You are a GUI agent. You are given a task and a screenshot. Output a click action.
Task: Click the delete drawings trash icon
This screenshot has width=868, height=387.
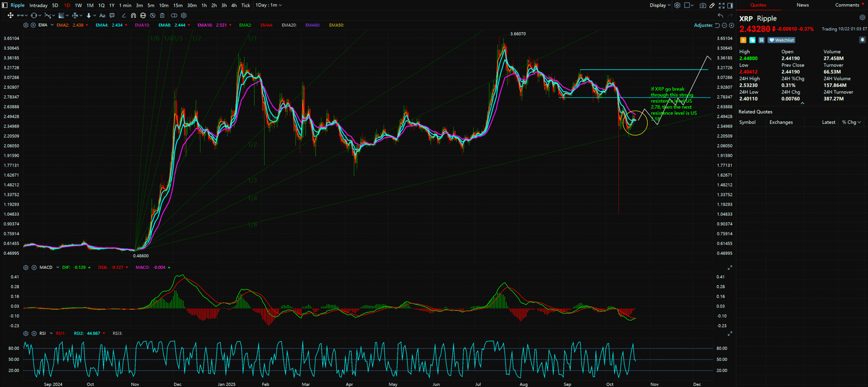(x=162, y=16)
